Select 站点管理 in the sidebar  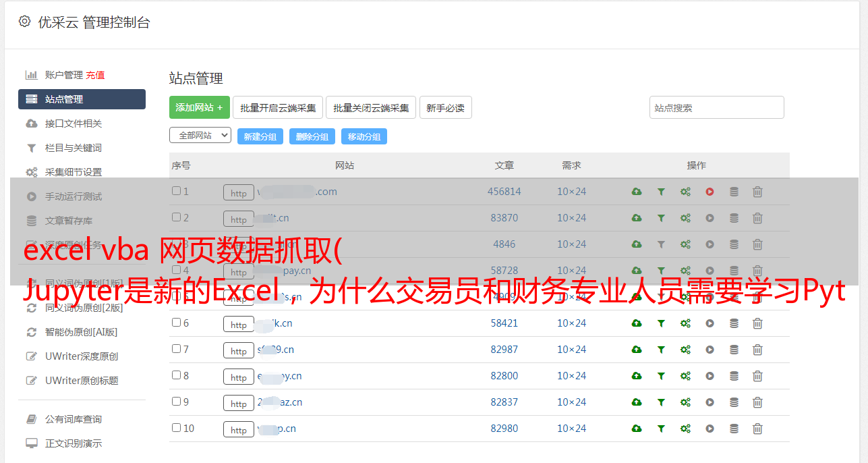82,99
